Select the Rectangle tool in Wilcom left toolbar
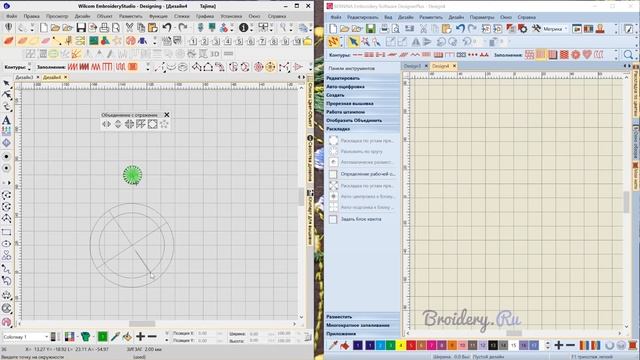 pos(6,232)
